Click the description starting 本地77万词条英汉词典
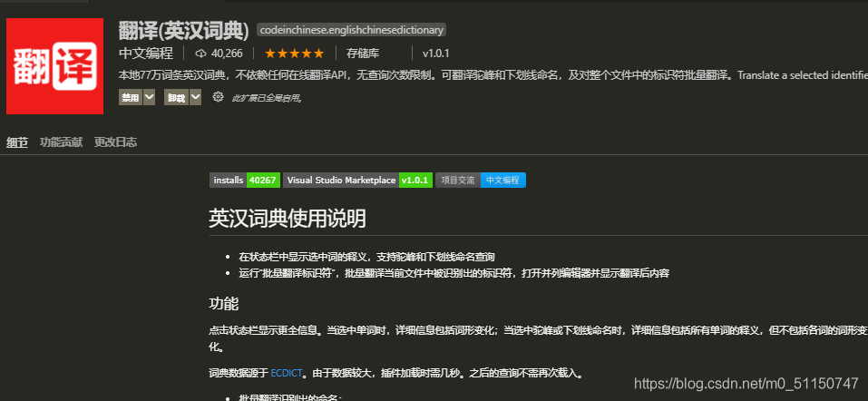Image resolution: width=868 pixels, height=401 pixels. pyautogui.click(x=493, y=75)
